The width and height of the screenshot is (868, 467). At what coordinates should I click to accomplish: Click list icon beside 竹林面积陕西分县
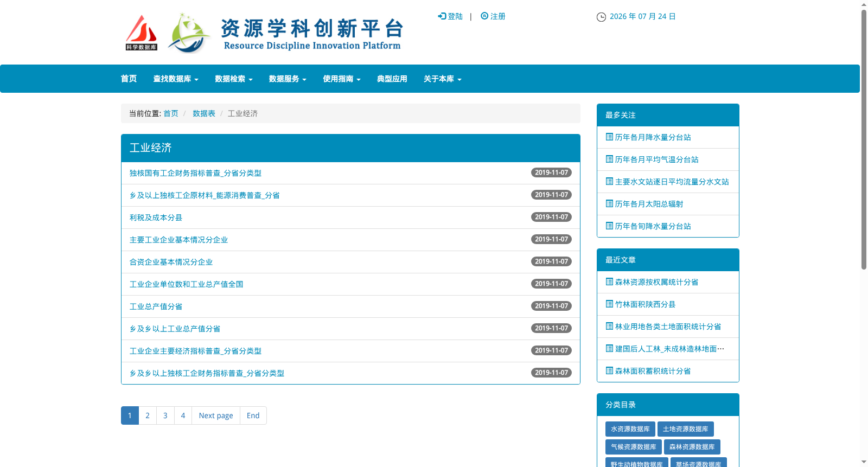(x=609, y=304)
